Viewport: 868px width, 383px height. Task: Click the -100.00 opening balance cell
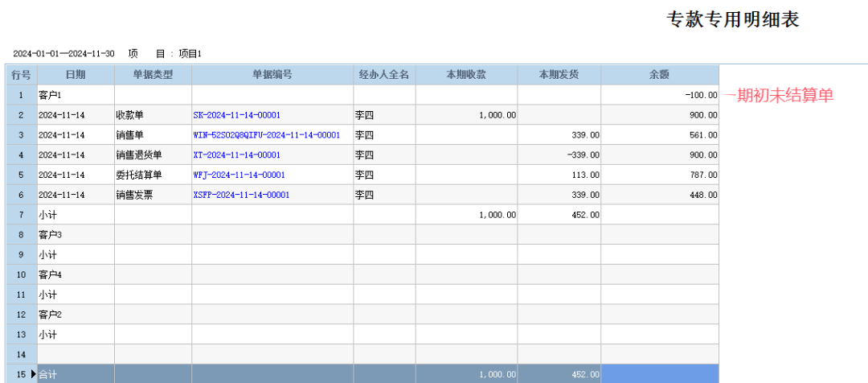click(660, 95)
